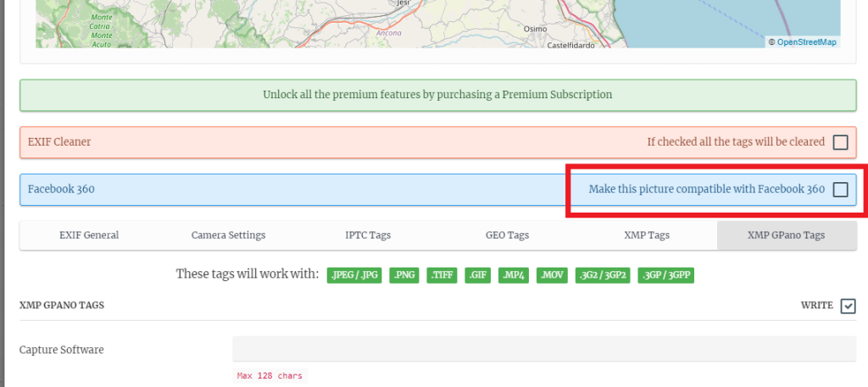This screenshot has width=868, height=387.
Task: Click the Max 128 chars hint
Action: 270,376
